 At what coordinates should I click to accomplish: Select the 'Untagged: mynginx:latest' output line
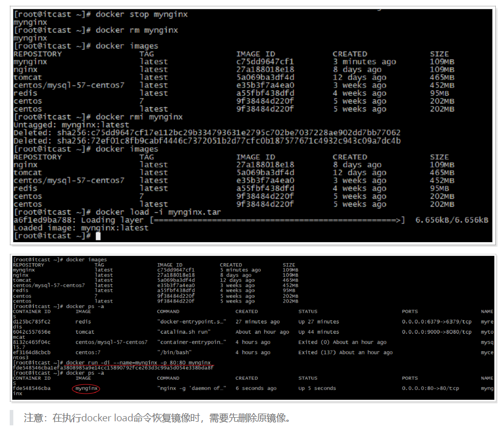pos(71,125)
